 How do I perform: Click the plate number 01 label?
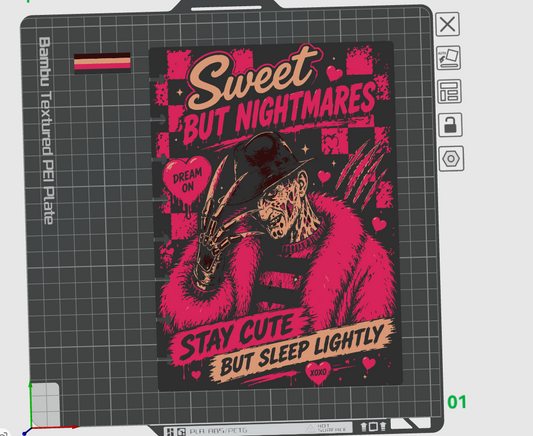point(457,402)
